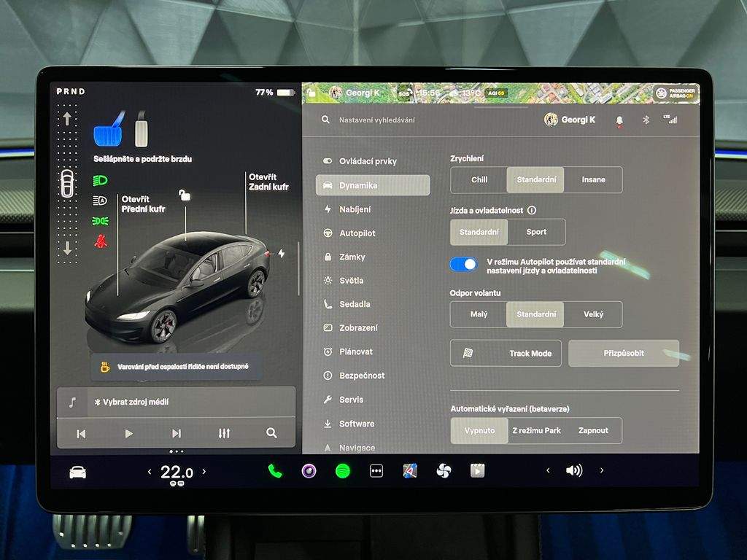The height and width of the screenshot is (560, 747).
Task: Open the all apps three-dots icon
Action: pyautogui.click(x=376, y=471)
